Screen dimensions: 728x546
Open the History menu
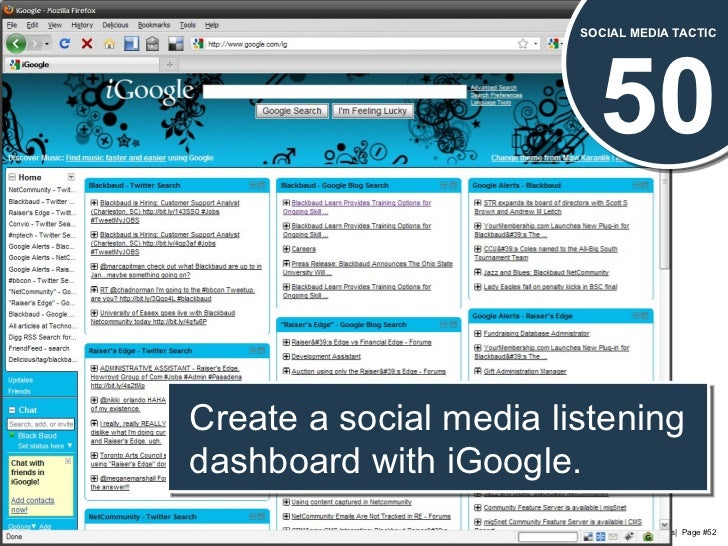point(82,25)
